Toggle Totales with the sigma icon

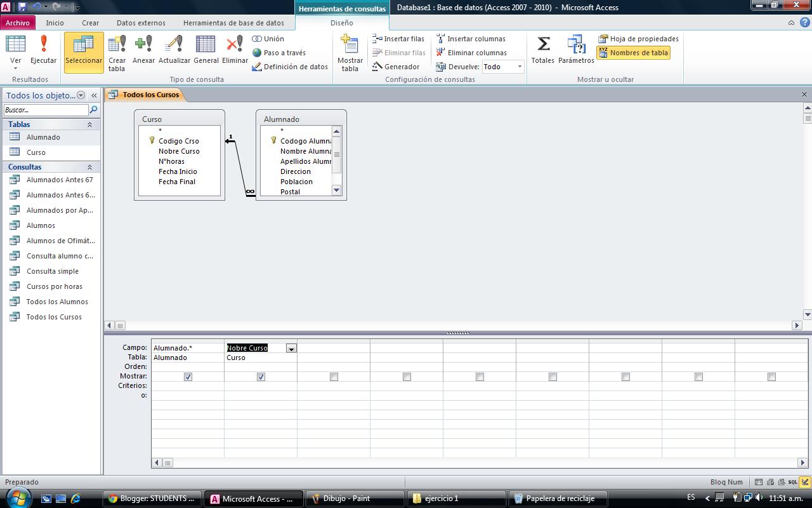pyautogui.click(x=542, y=50)
